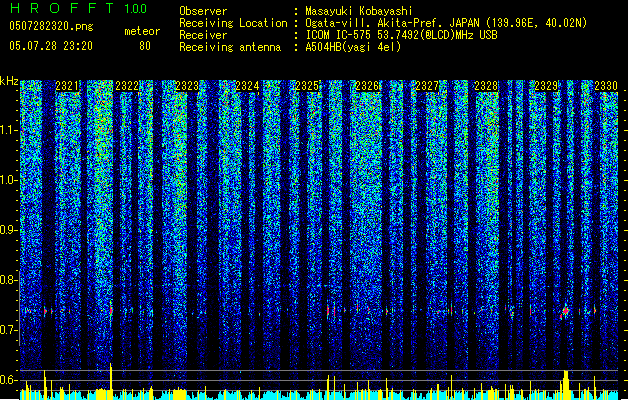Click the bright red meteor echo near 2329
629x400 pixels.
pos(566,311)
